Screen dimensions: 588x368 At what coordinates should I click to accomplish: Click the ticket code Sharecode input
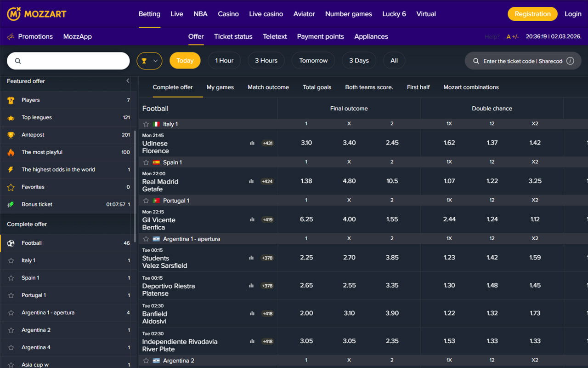click(x=523, y=61)
